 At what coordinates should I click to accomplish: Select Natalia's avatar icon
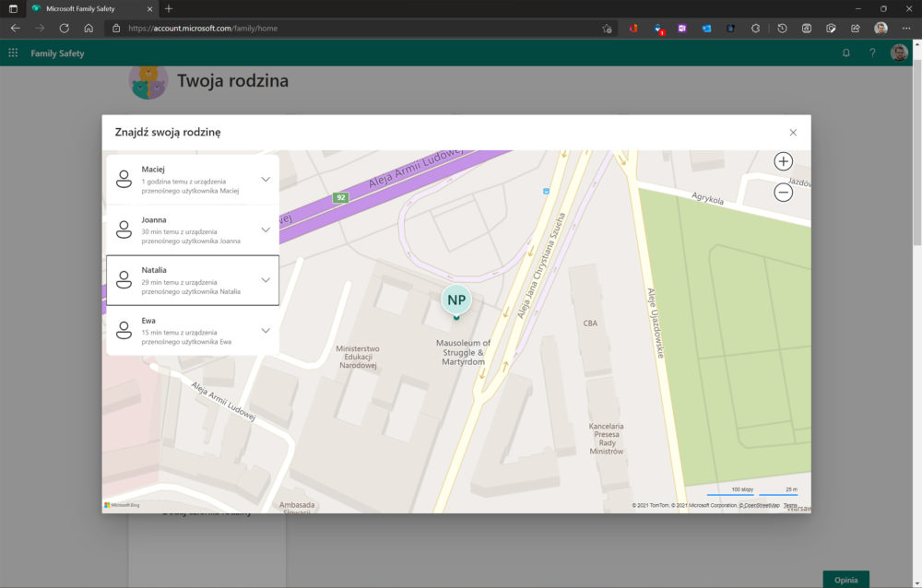point(124,280)
